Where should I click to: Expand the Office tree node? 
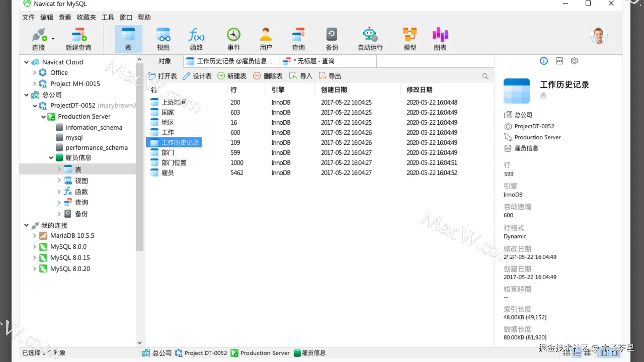click(x=35, y=73)
